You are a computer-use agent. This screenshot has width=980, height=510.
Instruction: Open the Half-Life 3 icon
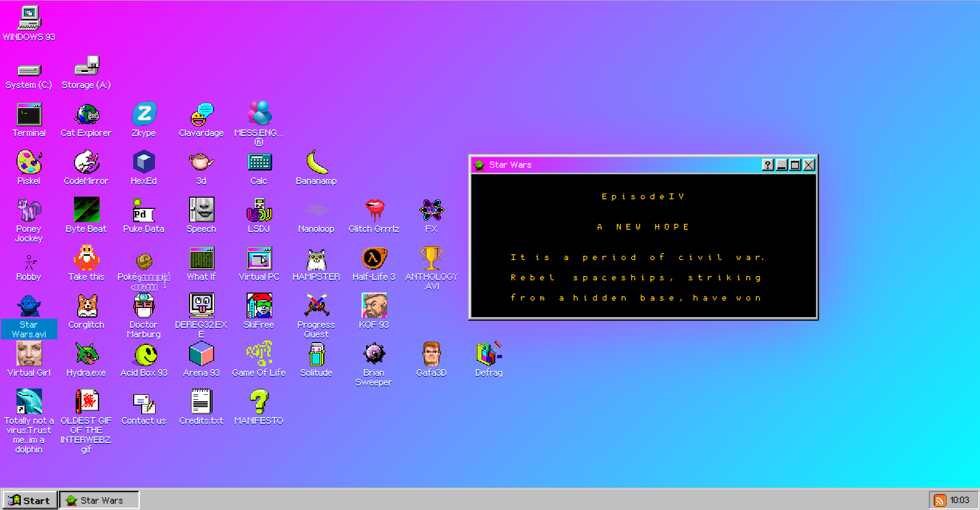[x=374, y=259]
